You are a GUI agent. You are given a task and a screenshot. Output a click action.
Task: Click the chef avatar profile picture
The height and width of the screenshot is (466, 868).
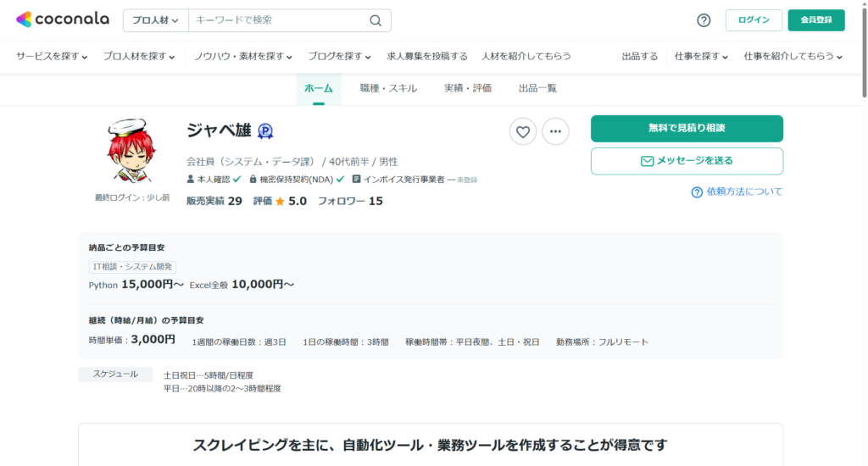tap(131, 153)
